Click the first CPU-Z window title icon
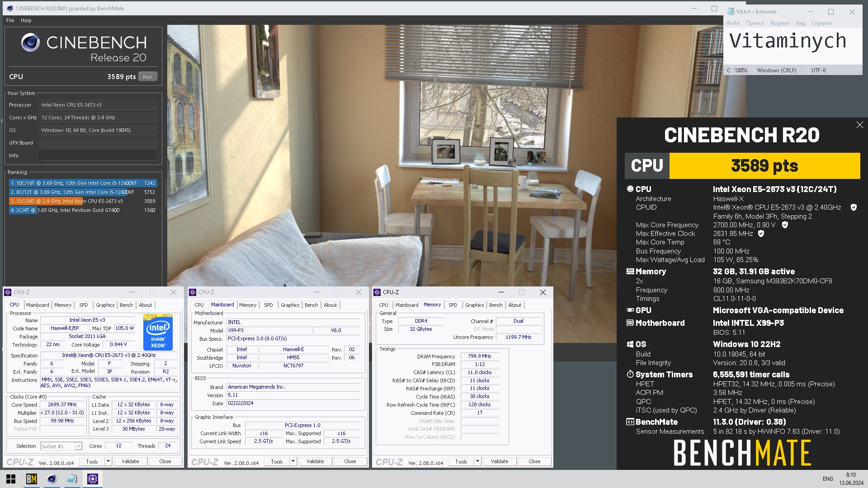868x488 pixels. 8,292
